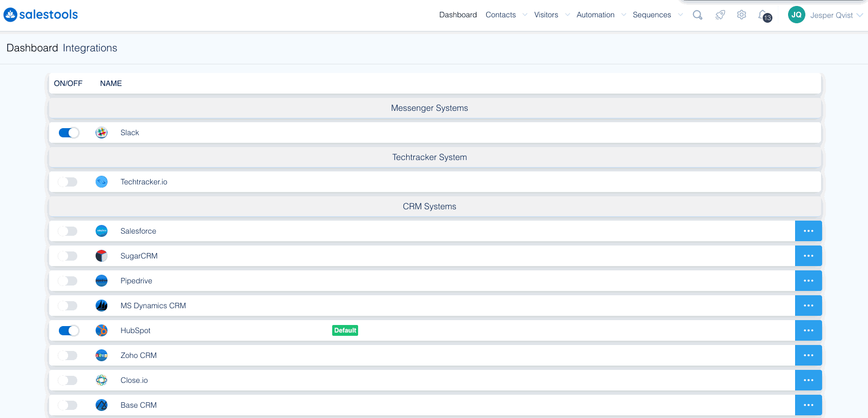Click the Messenger Systems section header
This screenshot has width=868, height=418.
[435, 108]
